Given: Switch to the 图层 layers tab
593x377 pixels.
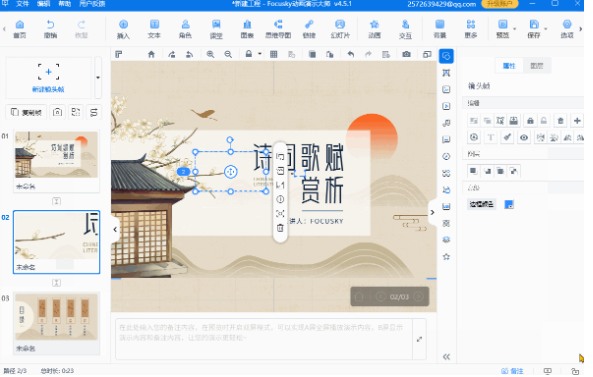Looking at the screenshot, I should click(537, 66).
